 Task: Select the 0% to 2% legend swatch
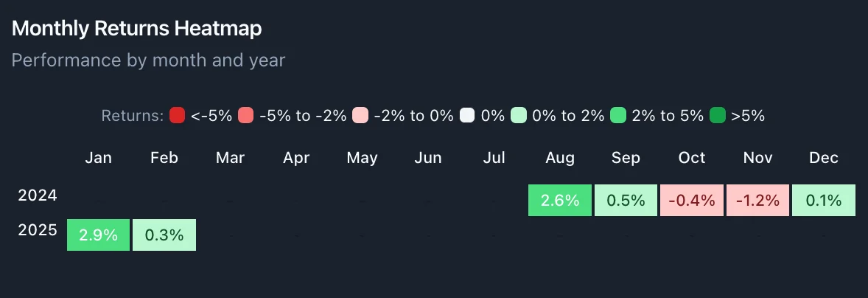point(519,116)
